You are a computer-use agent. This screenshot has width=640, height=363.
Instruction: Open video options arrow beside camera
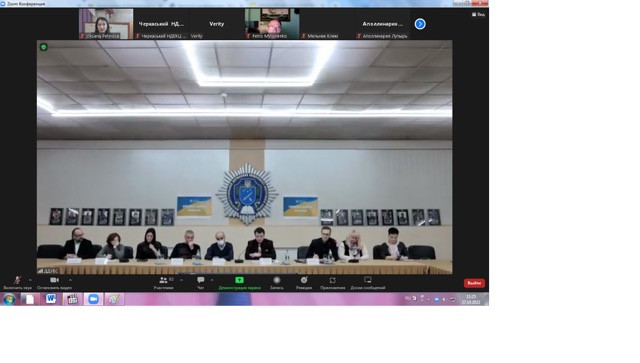coord(70,280)
